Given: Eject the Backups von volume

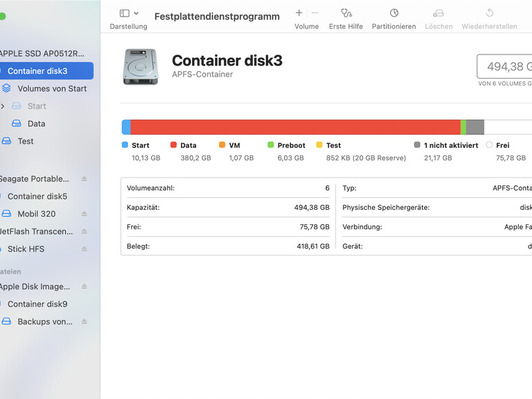Looking at the screenshot, I should click(84, 322).
